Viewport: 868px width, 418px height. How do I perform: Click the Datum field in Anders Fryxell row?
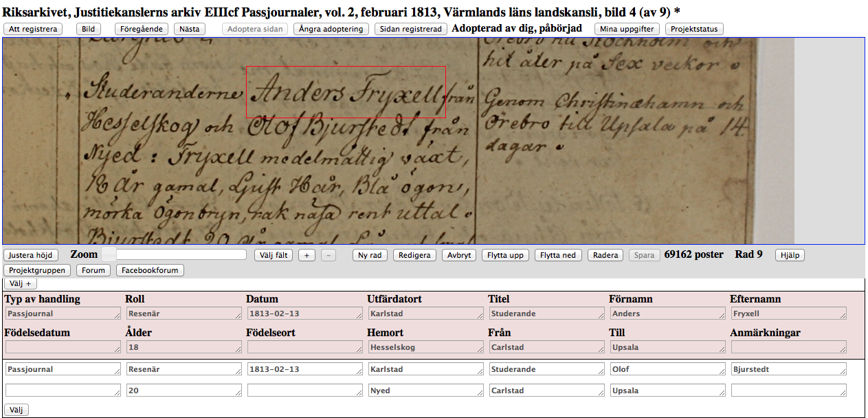click(x=305, y=313)
